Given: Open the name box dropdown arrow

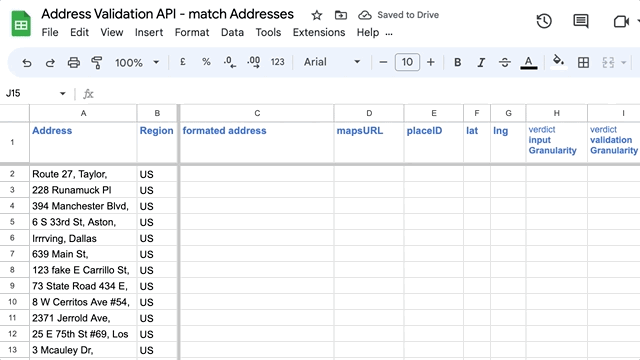Looking at the screenshot, I should click(62, 93).
